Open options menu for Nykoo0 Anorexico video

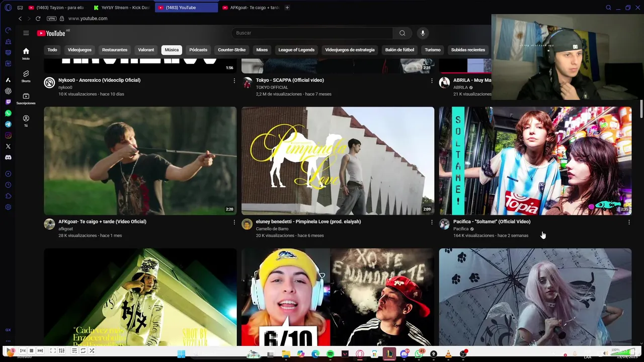click(234, 80)
